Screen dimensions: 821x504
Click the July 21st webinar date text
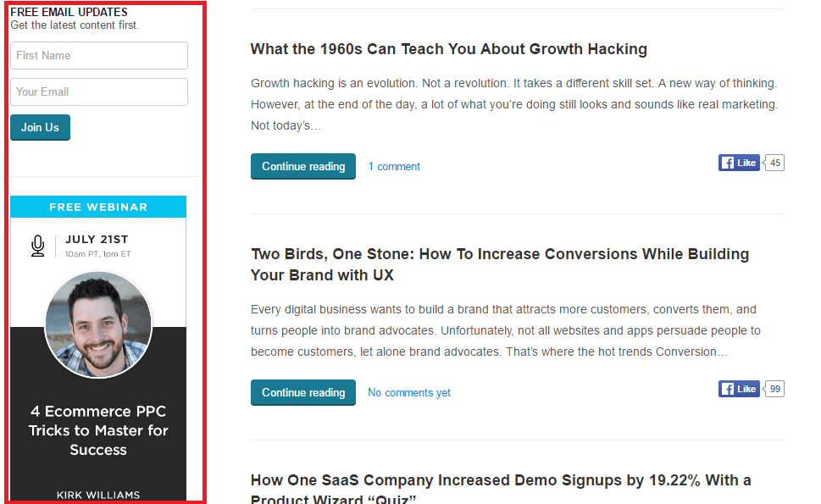pyautogui.click(x=97, y=239)
